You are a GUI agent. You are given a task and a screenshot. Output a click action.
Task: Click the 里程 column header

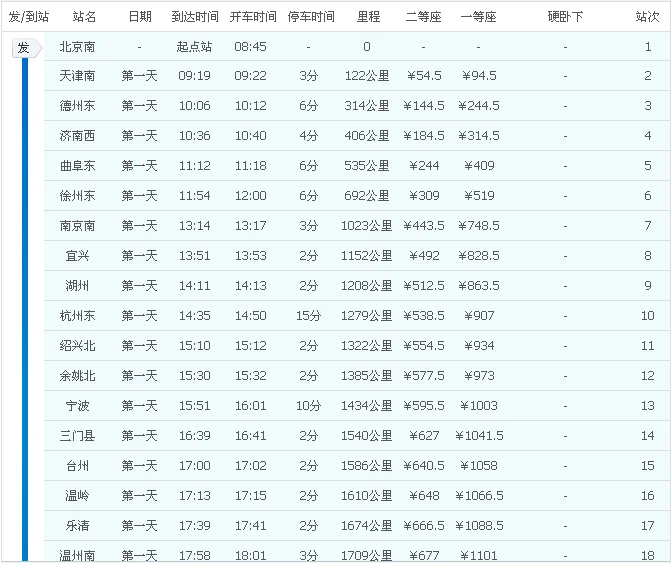coord(368,17)
